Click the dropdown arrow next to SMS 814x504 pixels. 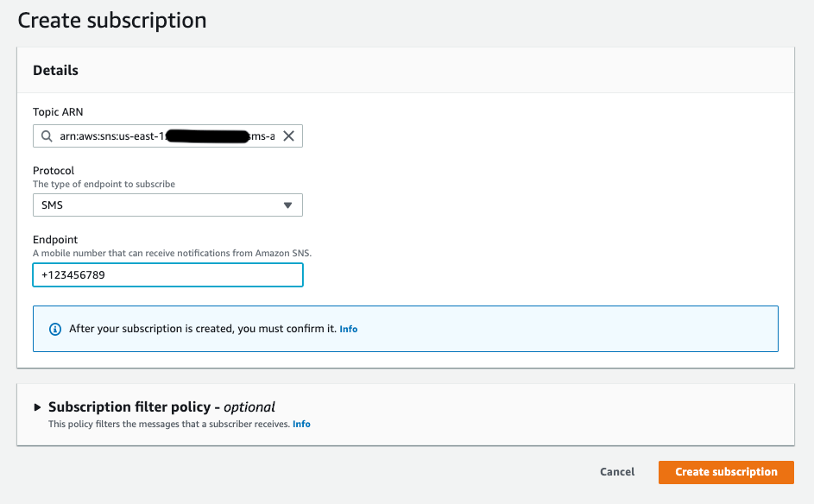[287, 205]
